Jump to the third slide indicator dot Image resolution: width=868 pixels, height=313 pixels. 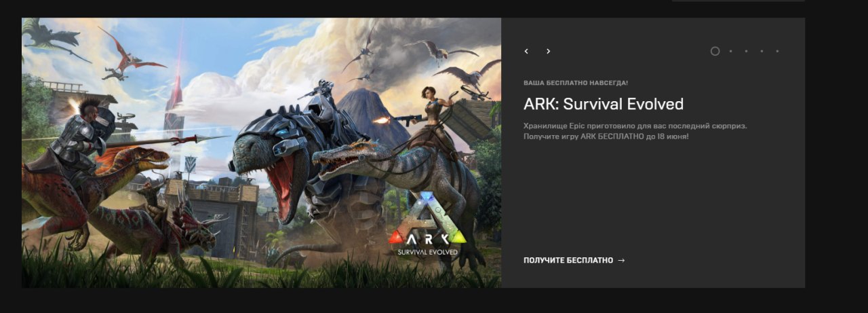[x=746, y=51]
